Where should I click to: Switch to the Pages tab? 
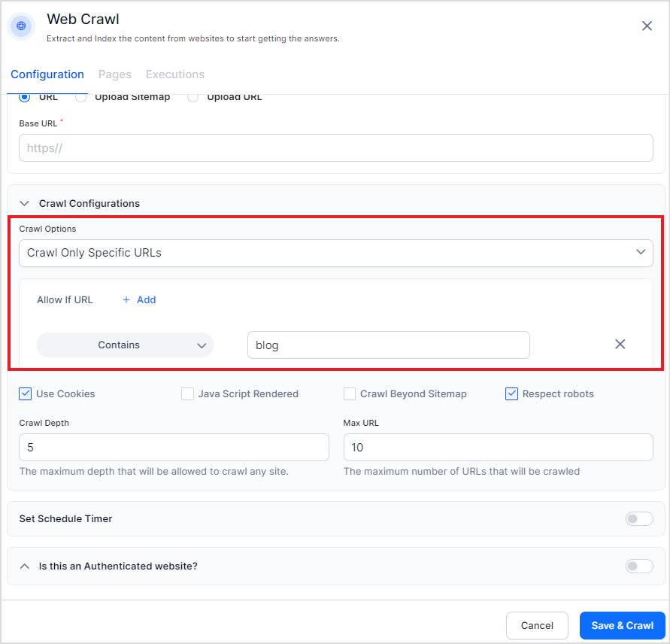click(114, 74)
